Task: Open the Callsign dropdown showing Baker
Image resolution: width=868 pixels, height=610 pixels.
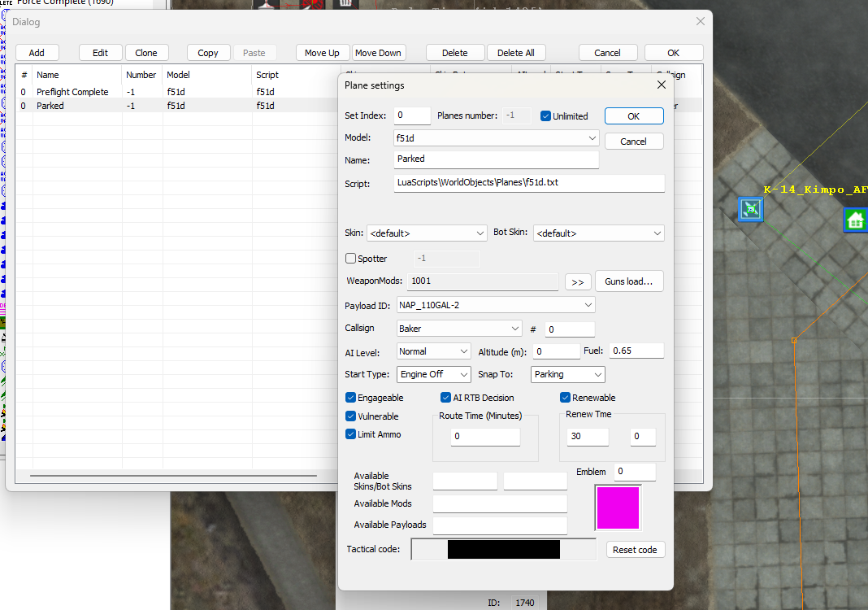Action: coord(459,329)
